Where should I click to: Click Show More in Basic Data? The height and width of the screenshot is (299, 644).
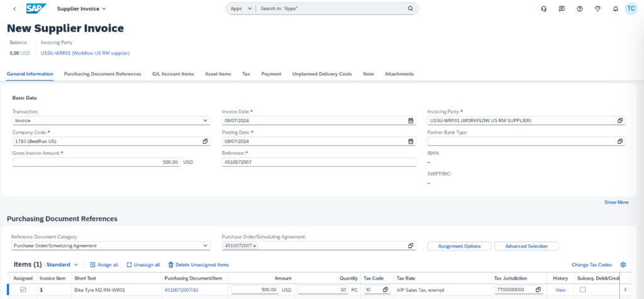[616, 202]
